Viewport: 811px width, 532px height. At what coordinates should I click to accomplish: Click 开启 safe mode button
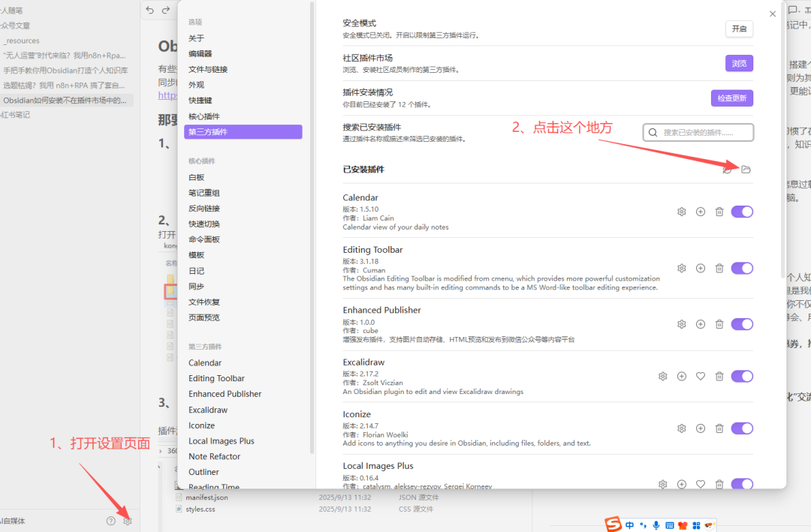[739, 29]
